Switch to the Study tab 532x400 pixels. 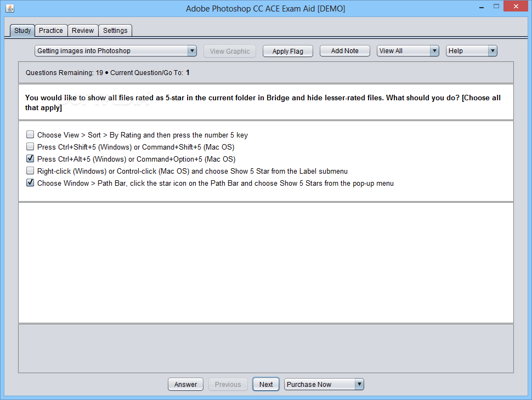click(22, 31)
